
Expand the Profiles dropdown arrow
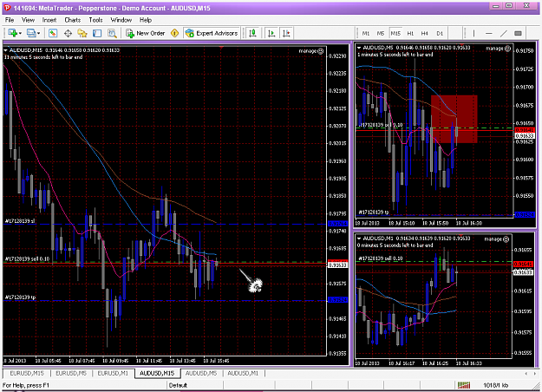(38, 34)
